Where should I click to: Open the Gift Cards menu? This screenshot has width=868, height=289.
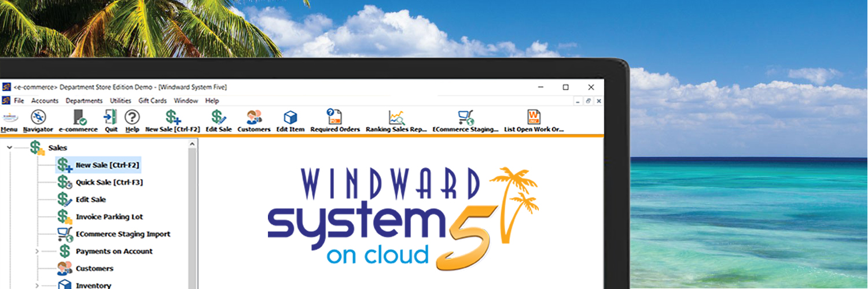tap(153, 101)
